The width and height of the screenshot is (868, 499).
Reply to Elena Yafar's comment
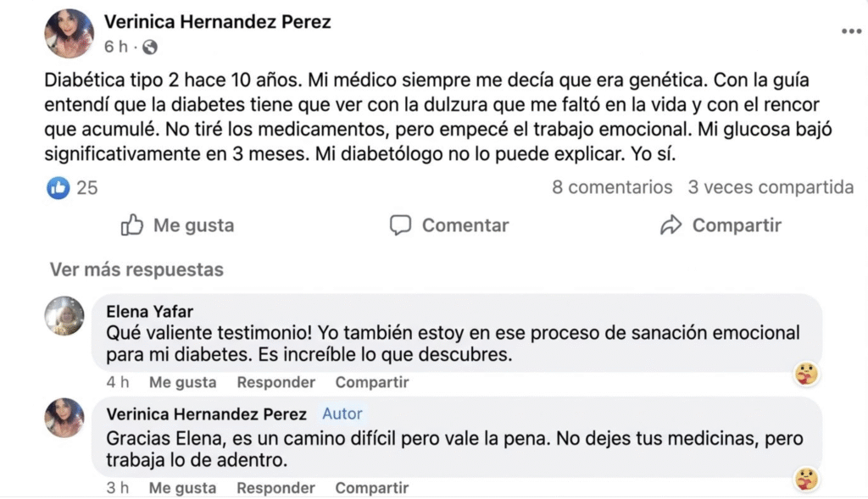coord(275,382)
